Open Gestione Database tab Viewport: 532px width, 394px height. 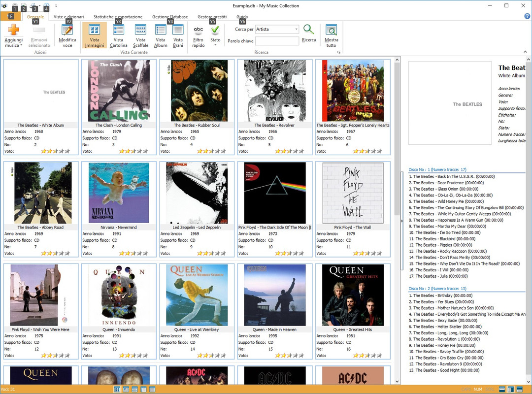(x=169, y=17)
